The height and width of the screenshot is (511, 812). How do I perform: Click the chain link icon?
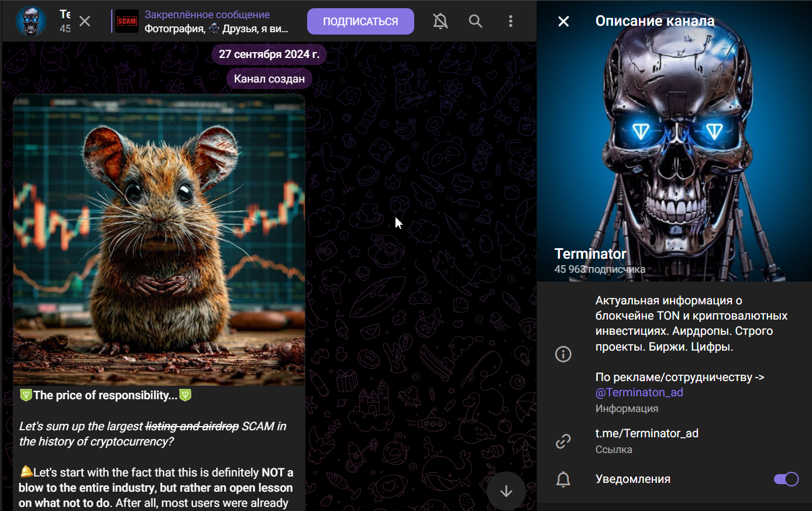point(563,441)
